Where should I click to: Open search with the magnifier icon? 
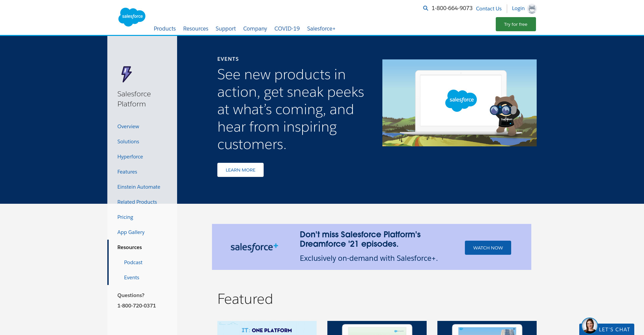click(x=425, y=8)
